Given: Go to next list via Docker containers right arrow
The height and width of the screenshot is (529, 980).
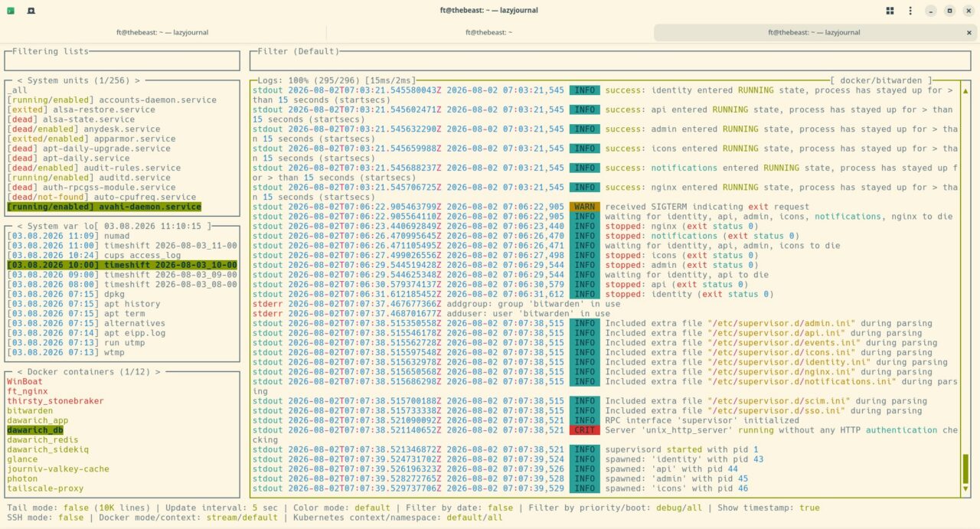Looking at the screenshot, I should (x=158, y=371).
